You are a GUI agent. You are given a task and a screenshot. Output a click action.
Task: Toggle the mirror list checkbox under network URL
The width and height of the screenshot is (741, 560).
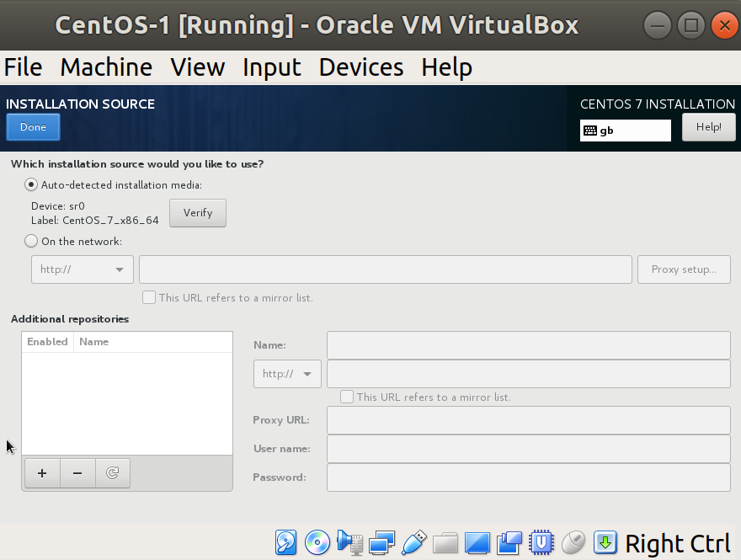(x=149, y=297)
